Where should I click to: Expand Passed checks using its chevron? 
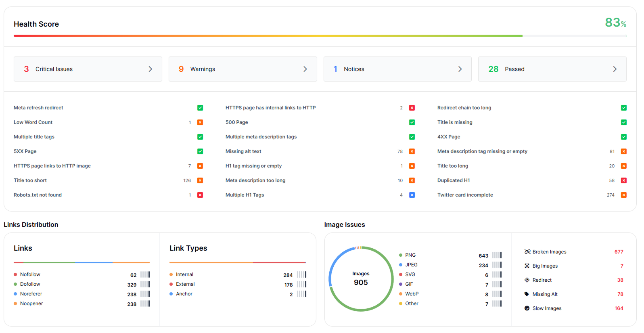[x=615, y=69]
